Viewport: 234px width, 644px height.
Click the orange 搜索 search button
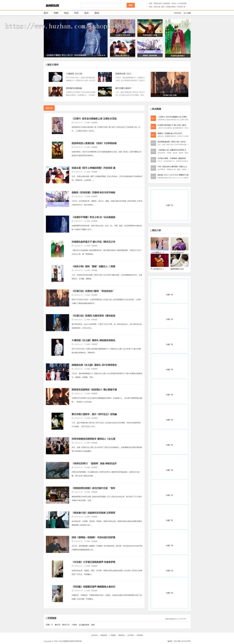click(x=131, y=5)
